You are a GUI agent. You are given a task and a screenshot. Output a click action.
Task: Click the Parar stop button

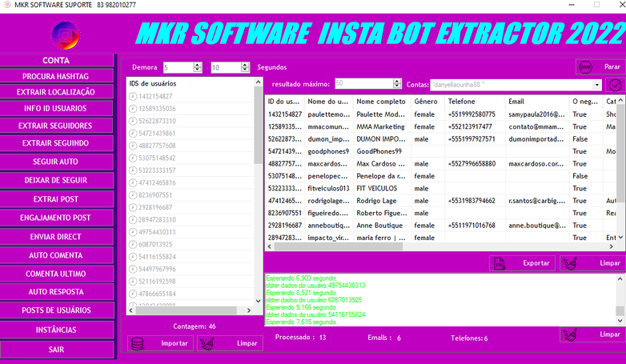(x=600, y=67)
